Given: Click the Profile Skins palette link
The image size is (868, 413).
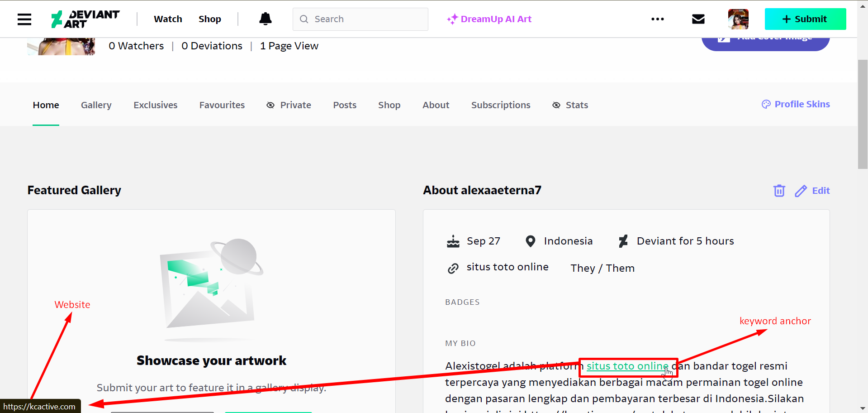Looking at the screenshot, I should coord(796,104).
